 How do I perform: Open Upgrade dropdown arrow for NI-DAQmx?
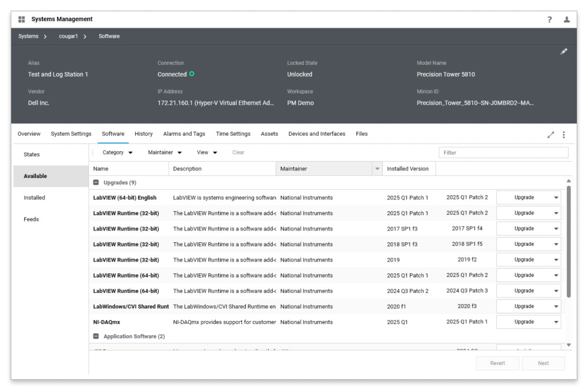(x=556, y=322)
